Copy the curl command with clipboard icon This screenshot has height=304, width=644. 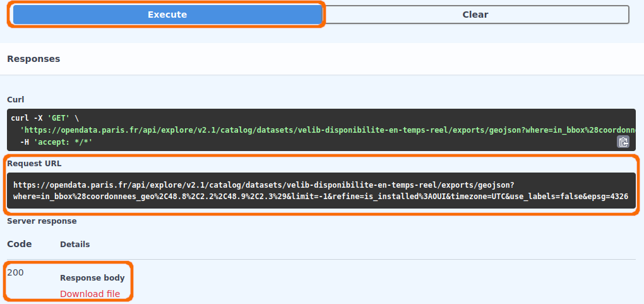[x=623, y=142]
